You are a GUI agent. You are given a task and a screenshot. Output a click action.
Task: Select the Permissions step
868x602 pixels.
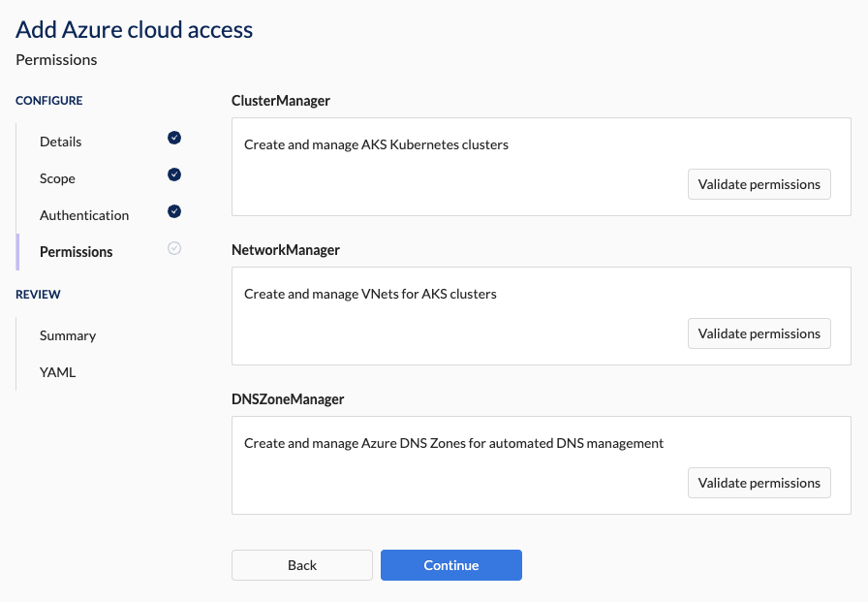coord(77,252)
